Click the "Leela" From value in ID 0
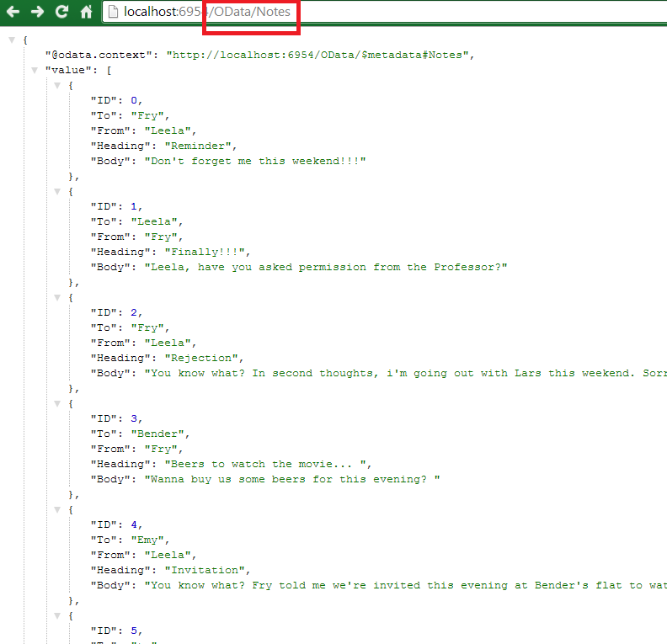 click(168, 131)
